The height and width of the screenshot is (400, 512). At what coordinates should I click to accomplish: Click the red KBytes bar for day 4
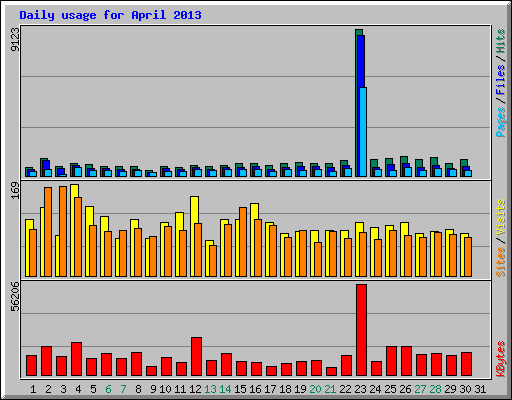[x=76, y=359]
